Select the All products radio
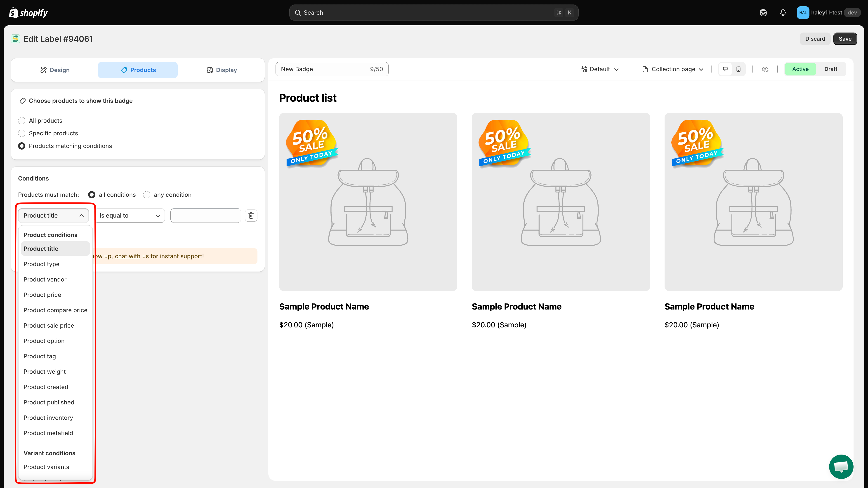This screenshot has height=488, width=868. point(21,121)
